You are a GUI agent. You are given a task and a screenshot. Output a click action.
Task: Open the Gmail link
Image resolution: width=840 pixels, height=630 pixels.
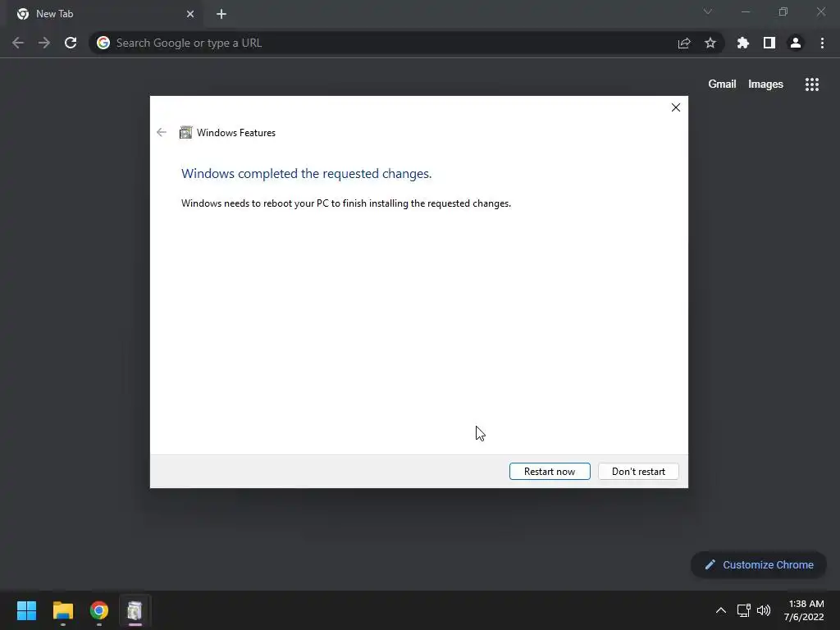click(x=722, y=84)
